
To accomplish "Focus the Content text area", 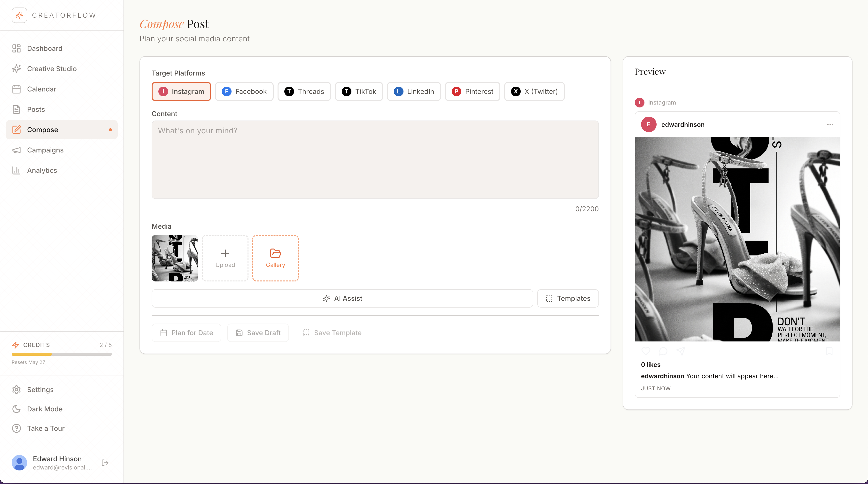I will point(375,159).
